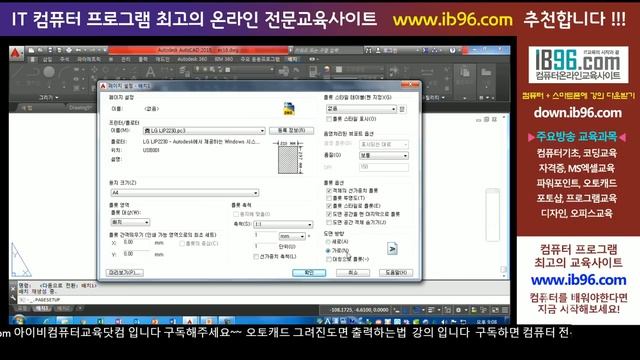This screenshot has height=360, width=640.
Task: Click X plot offset input field
Action: tap(136, 242)
